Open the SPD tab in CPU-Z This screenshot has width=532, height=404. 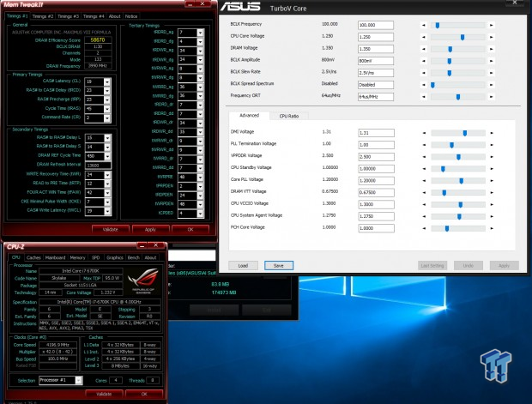(x=96, y=258)
